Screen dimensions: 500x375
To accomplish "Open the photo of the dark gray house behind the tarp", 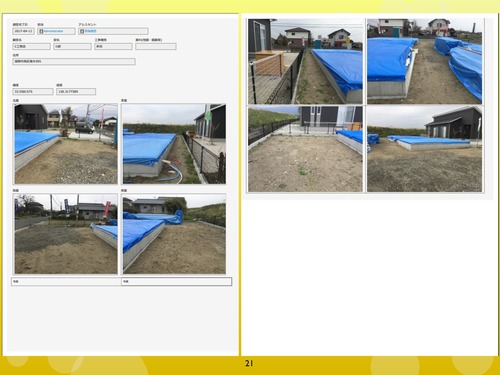I will 424,149.
